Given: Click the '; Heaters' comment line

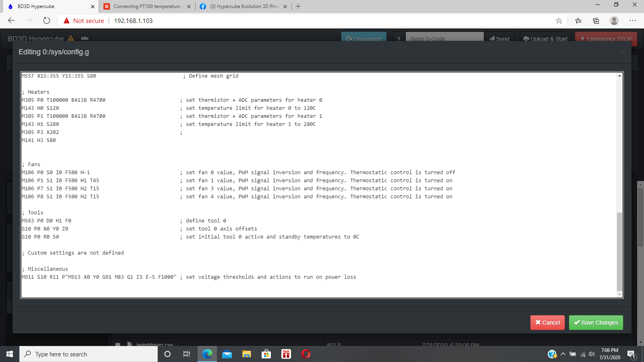Looking at the screenshot, I should (x=35, y=92).
